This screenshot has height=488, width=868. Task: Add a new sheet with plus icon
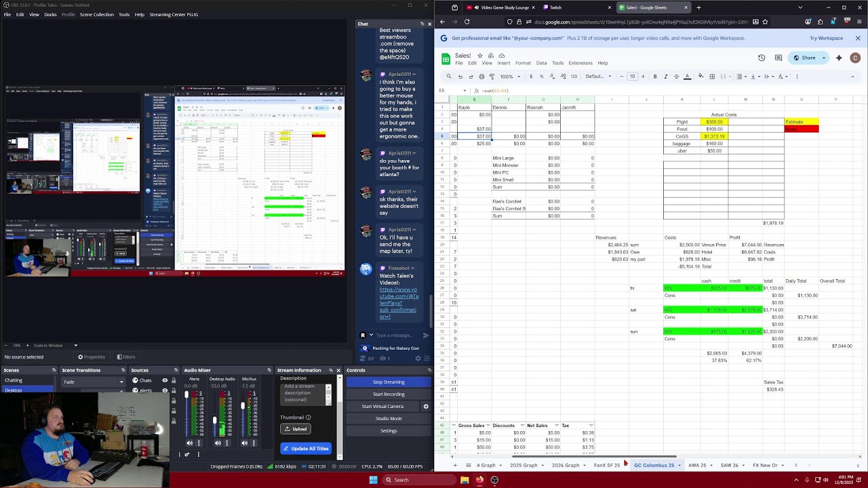(x=454, y=466)
